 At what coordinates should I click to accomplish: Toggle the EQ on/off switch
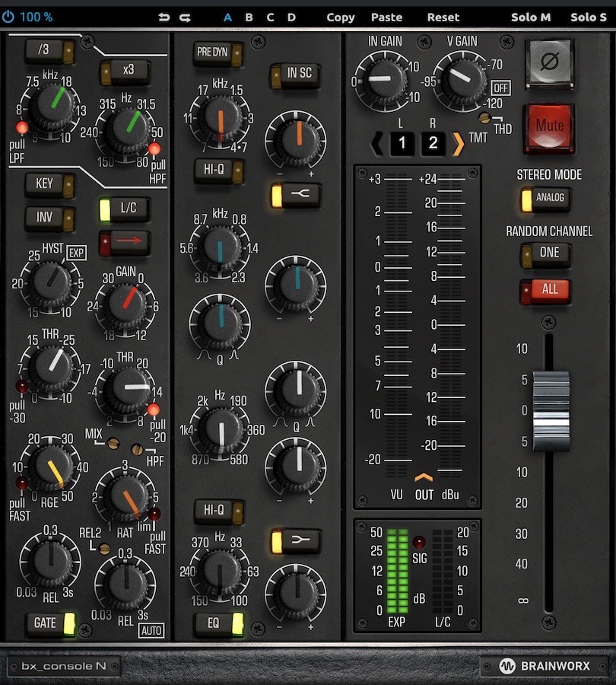[x=218, y=623]
